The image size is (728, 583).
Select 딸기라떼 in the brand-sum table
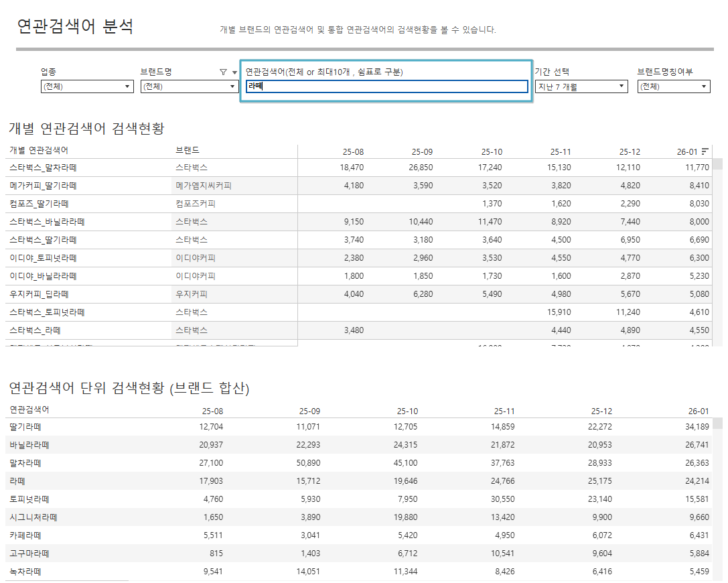[x=26, y=427]
